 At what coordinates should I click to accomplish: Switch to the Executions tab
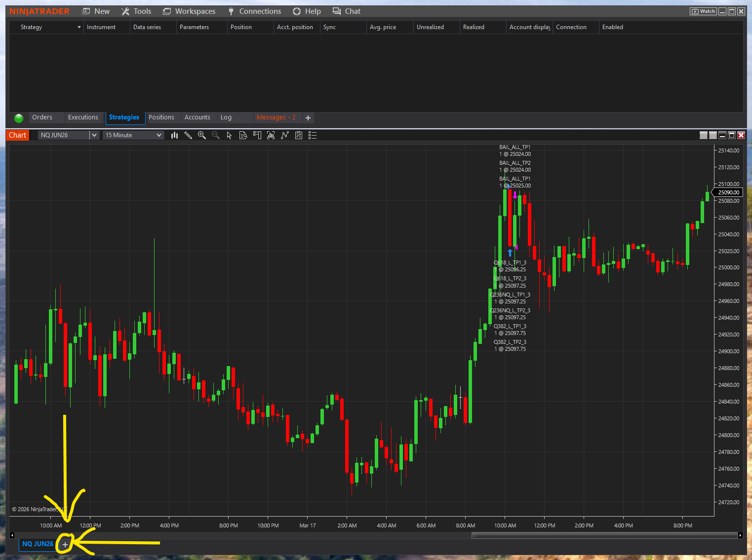(x=84, y=117)
